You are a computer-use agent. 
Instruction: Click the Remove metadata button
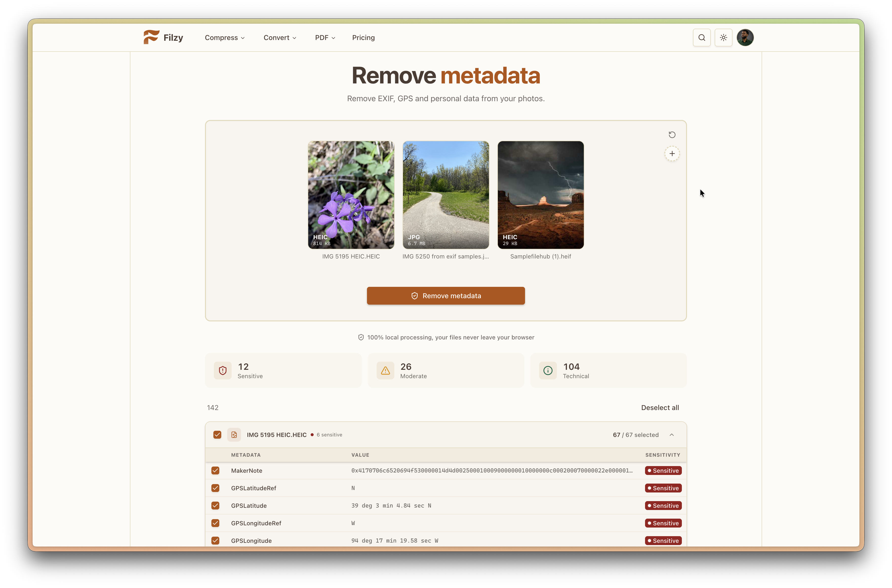[446, 295]
